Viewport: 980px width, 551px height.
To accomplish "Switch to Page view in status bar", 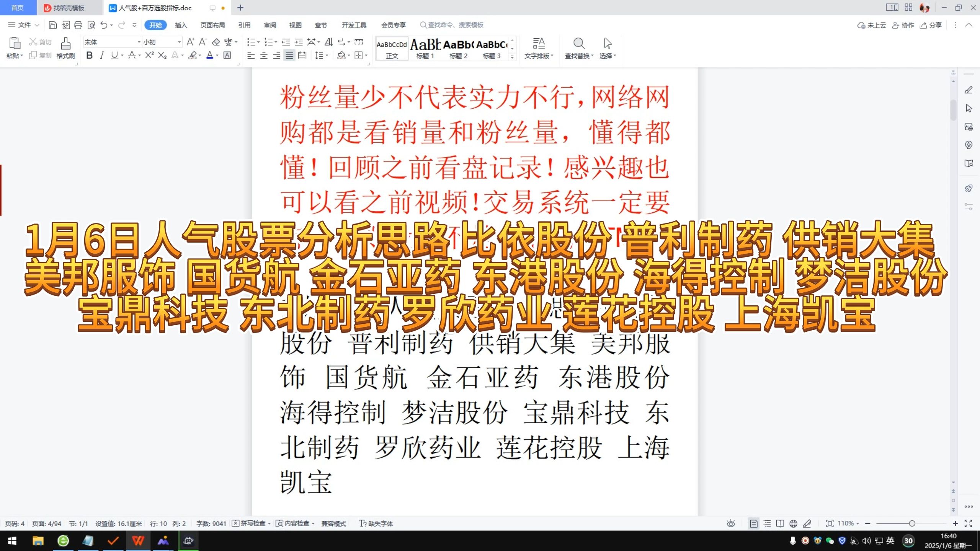I will point(753,523).
